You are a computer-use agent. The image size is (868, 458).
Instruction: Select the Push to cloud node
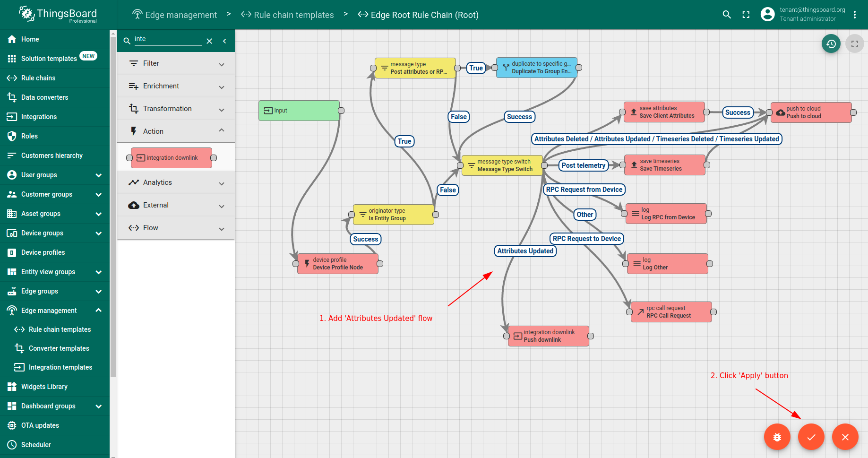point(811,112)
